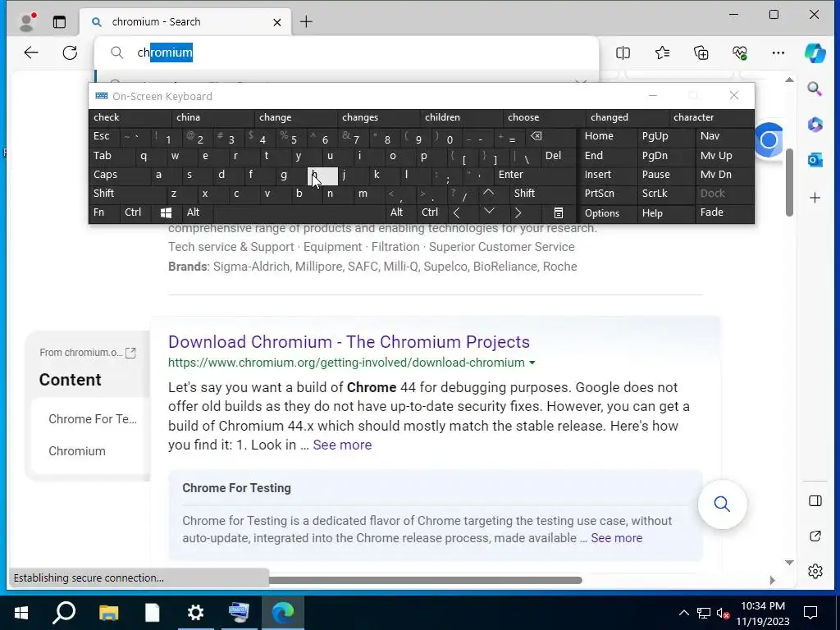The height and width of the screenshot is (630, 840).
Task: Open Settings and more ellipsis menu
Action: pyautogui.click(x=778, y=52)
